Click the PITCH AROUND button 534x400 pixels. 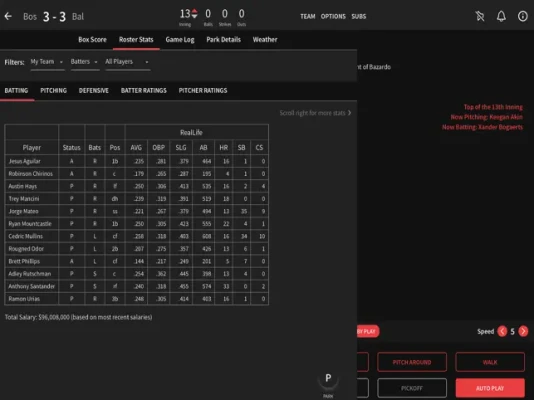412,362
